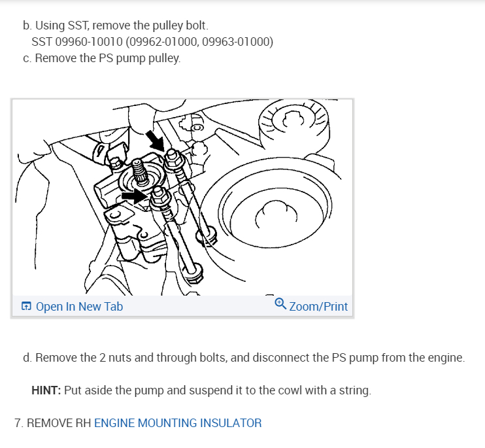Click the longest through-bolt head in the diagram
485x448 pixels.
[194, 274]
